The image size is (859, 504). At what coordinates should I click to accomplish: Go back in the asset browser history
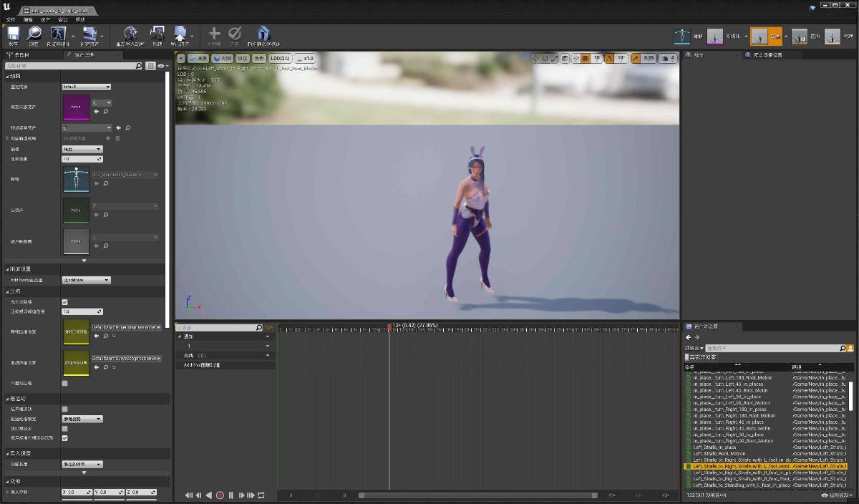point(689,337)
